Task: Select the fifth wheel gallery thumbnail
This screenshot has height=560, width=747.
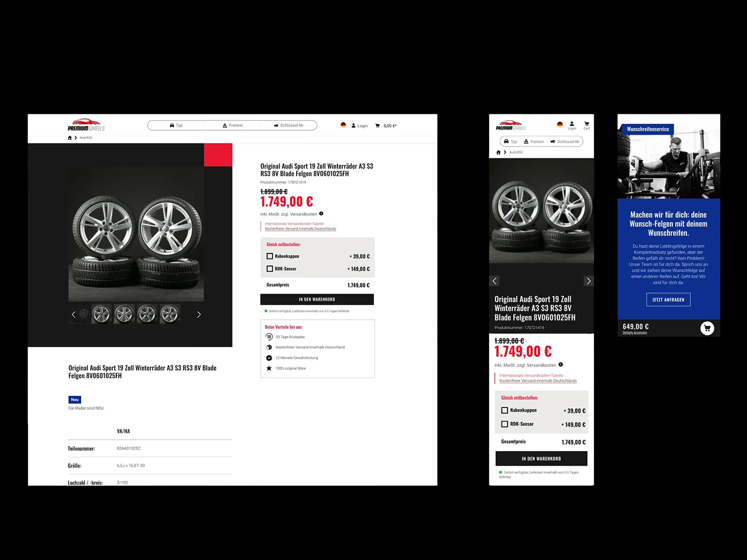Action: (169, 314)
